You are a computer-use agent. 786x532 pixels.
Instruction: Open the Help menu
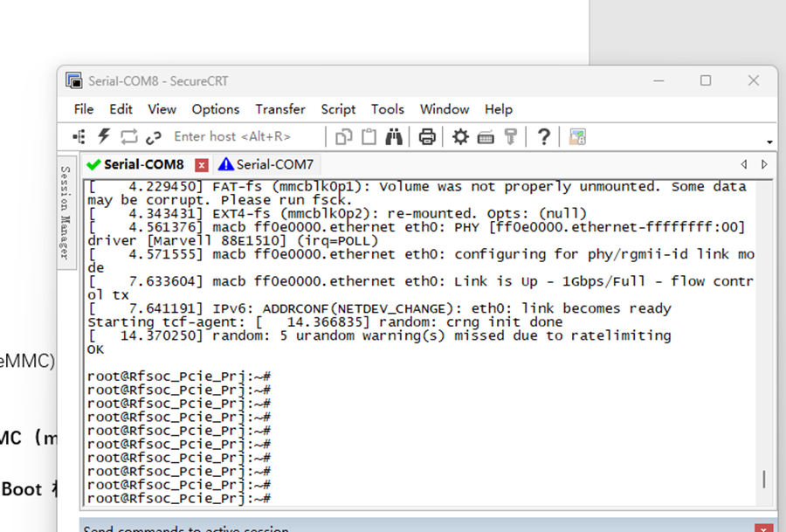click(x=499, y=109)
